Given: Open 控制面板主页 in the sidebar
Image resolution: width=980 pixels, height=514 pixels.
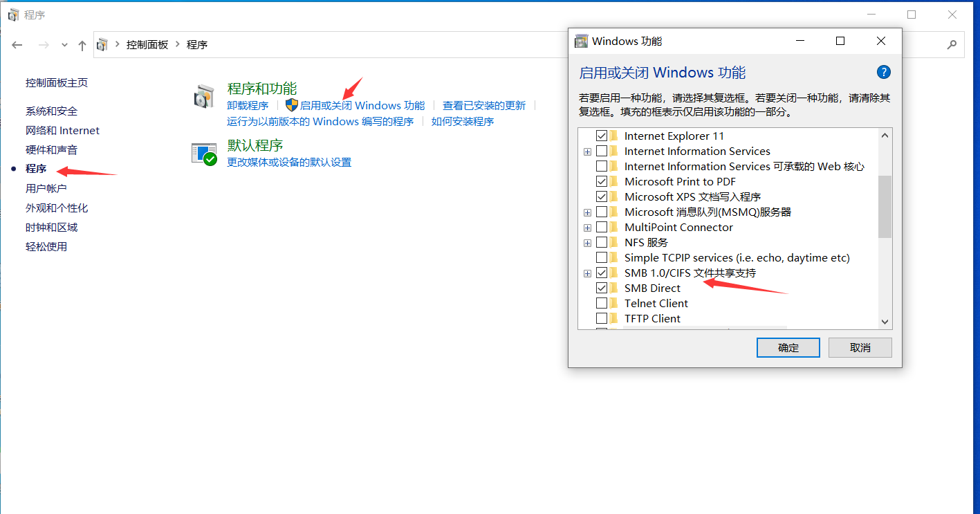Looking at the screenshot, I should pos(57,82).
